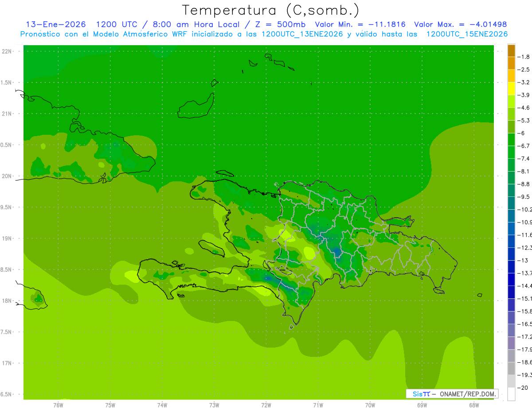Click the 70W longitude axis label
This screenshot has height=411, width=532.
(x=370, y=405)
